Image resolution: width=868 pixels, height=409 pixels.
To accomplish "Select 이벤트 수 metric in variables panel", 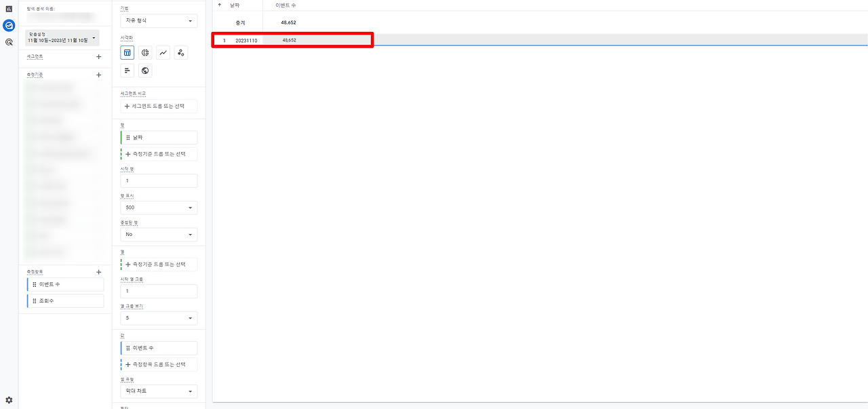I will pos(65,284).
